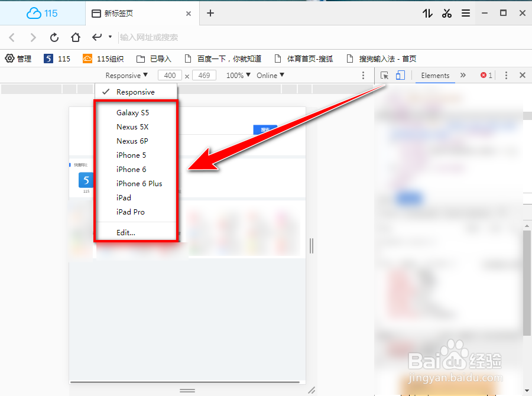The image size is (532, 396).
Task: Open DevTools customize menu dots
Action: click(506, 75)
